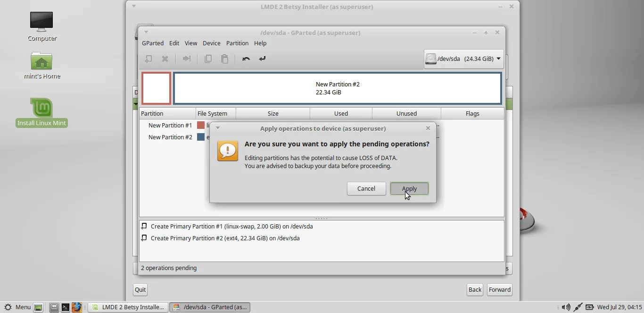Click the volume icon in the tray
This screenshot has height=313, width=644.
[565, 307]
